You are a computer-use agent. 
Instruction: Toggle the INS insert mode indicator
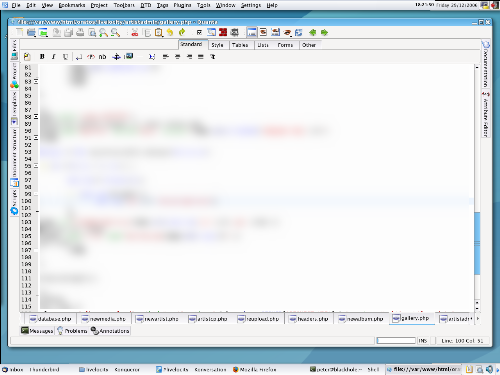tap(423, 341)
